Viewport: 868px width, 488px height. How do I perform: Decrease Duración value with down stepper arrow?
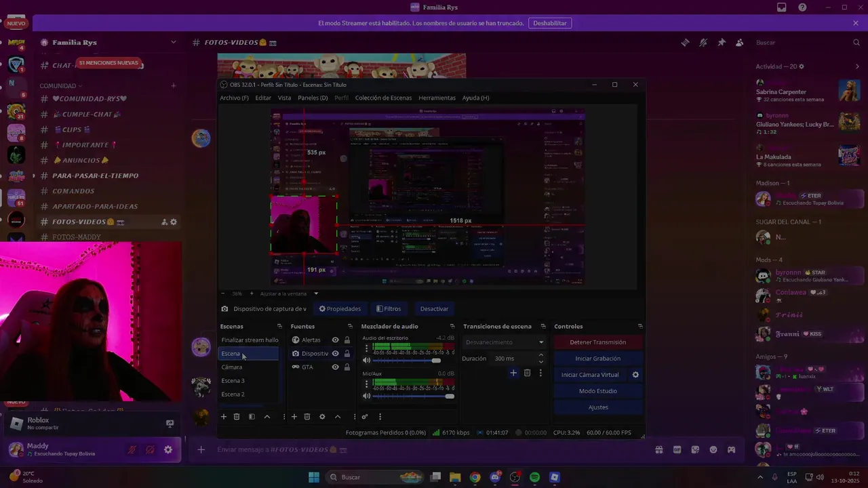[540, 361]
